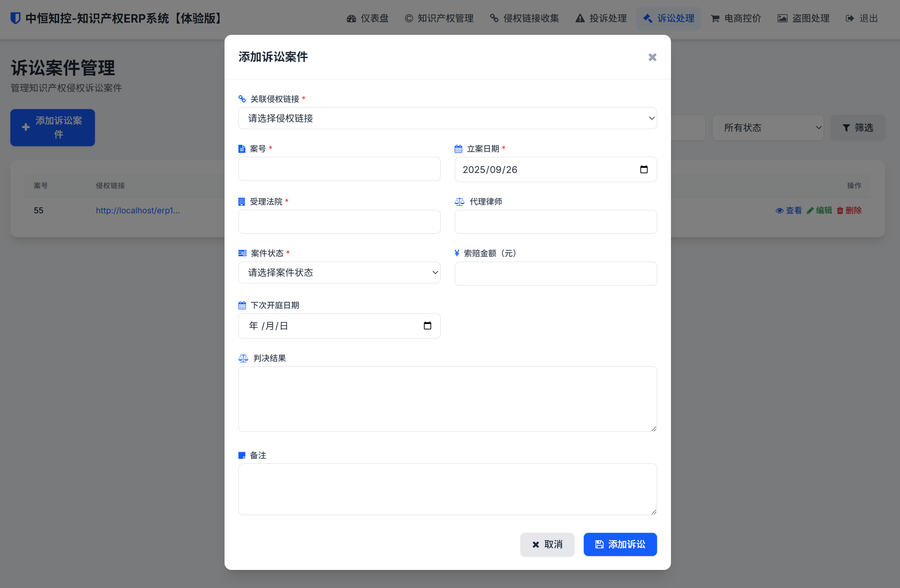Click the trash icon to 删除 case 55
Screen dimensions: 900x588
[840, 210]
